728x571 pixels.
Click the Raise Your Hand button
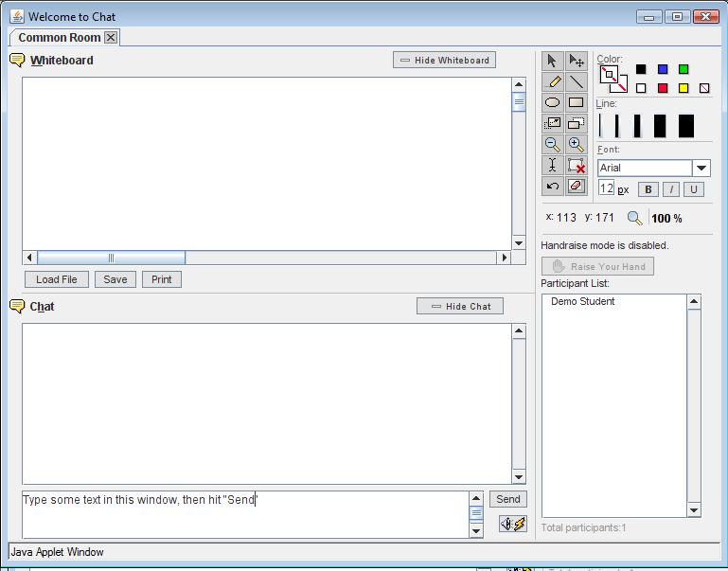pos(597,266)
